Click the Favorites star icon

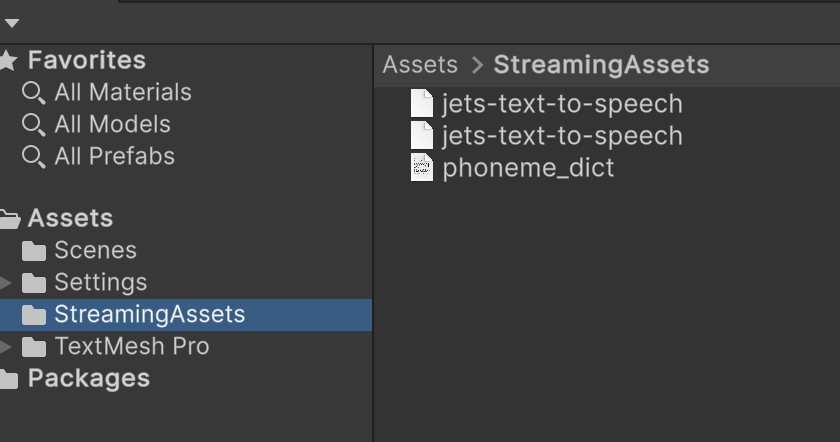8,61
